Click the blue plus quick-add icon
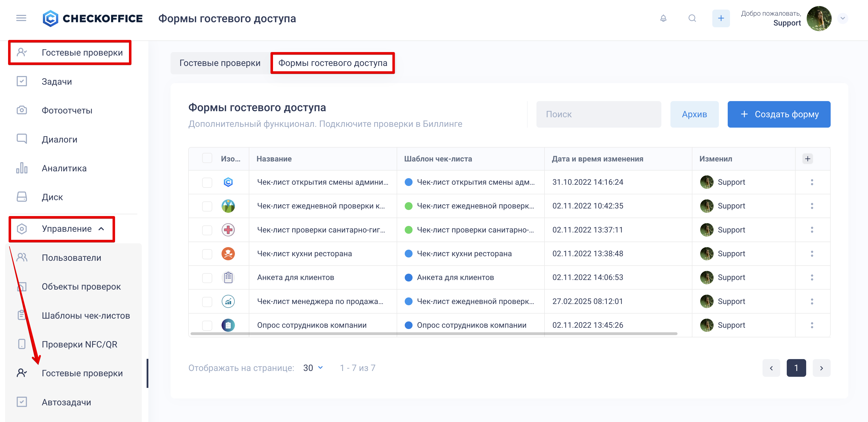 click(721, 18)
